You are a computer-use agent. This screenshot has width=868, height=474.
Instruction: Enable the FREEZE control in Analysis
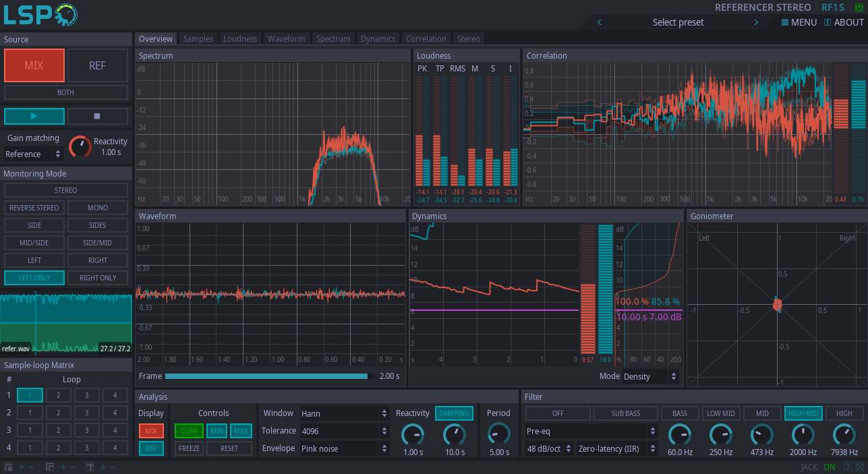coord(189,448)
